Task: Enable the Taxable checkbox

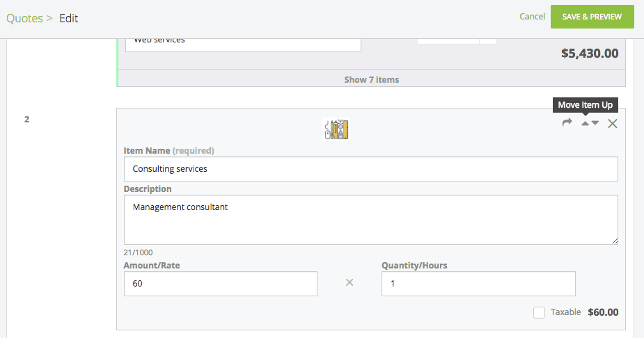Action: point(539,312)
